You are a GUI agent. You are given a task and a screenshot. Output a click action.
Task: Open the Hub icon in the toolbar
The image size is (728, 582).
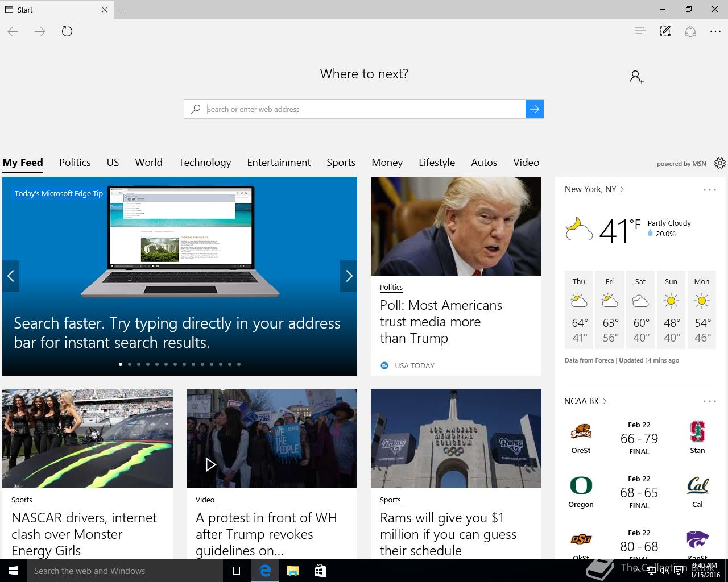pos(640,31)
